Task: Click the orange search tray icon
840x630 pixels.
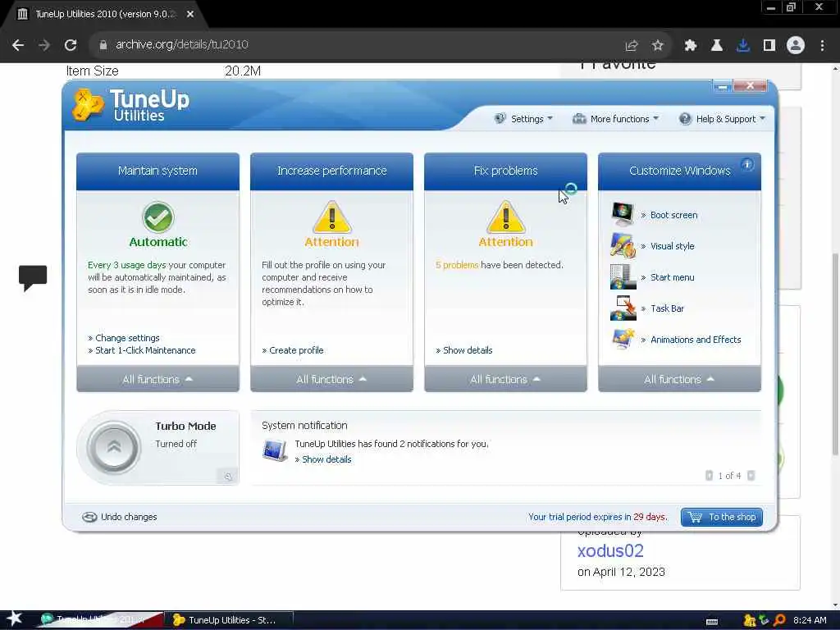Action: click(779, 620)
